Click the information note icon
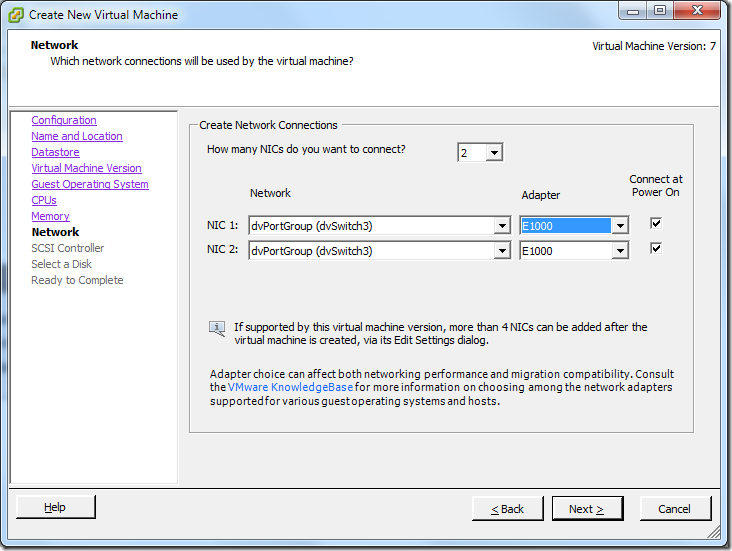 (217, 329)
